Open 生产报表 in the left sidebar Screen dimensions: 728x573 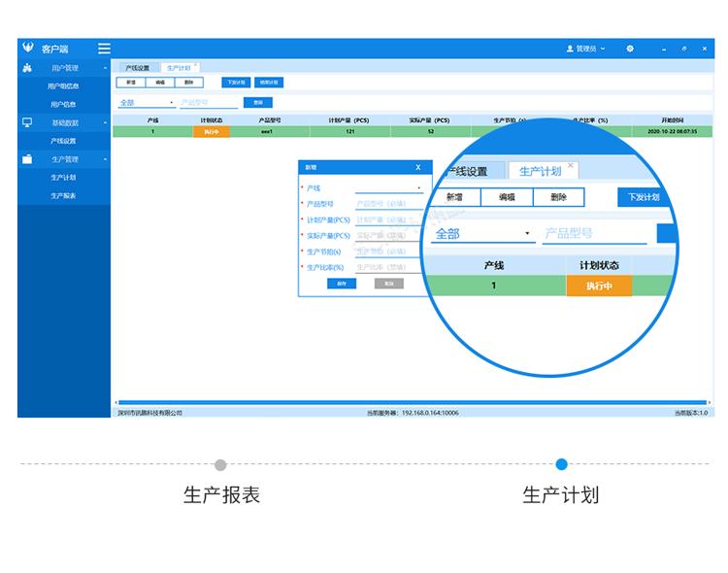63,196
